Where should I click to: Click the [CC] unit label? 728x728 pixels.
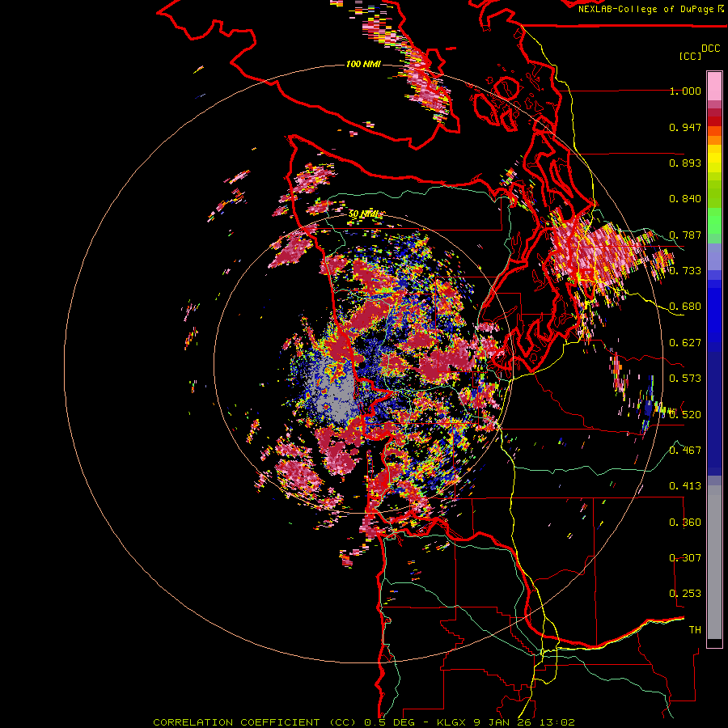click(x=691, y=56)
